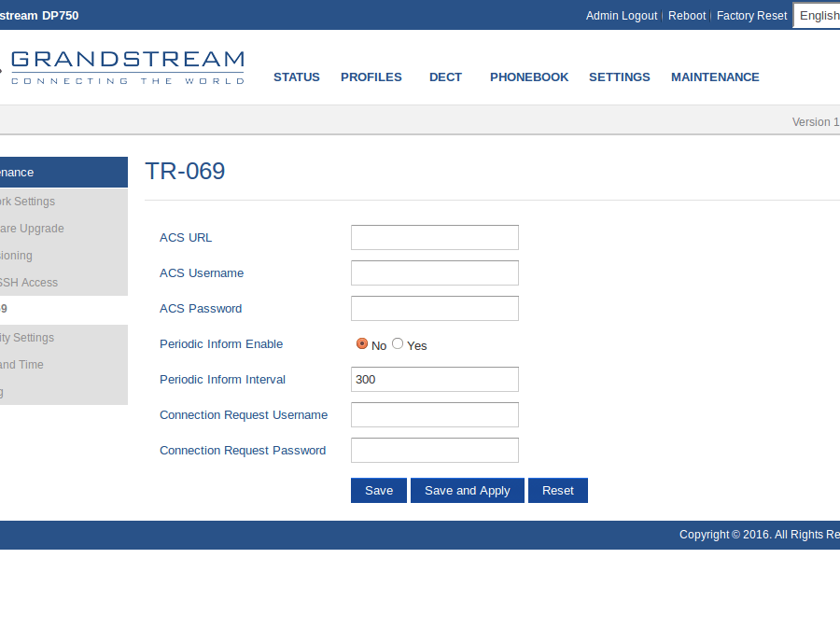Click the Reset button

click(557, 491)
